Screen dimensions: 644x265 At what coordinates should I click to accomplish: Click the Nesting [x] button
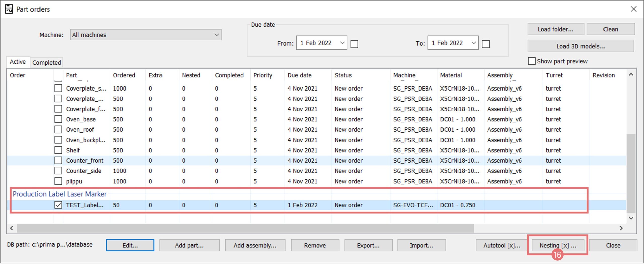[x=557, y=245]
